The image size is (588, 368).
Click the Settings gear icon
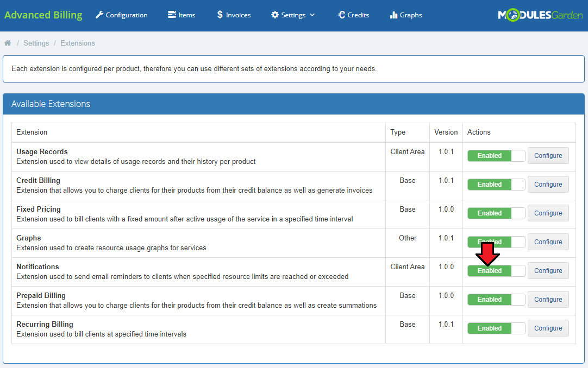(x=275, y=15)
